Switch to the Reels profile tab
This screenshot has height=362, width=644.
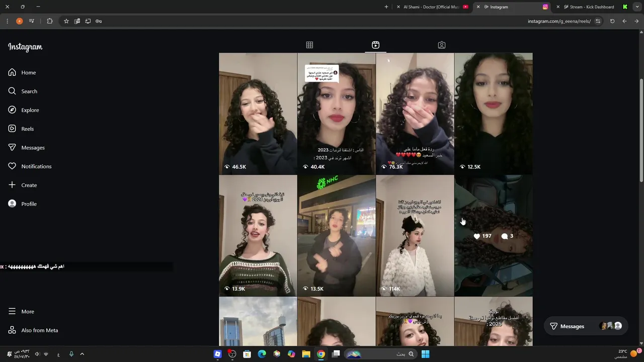pos(375,45)
